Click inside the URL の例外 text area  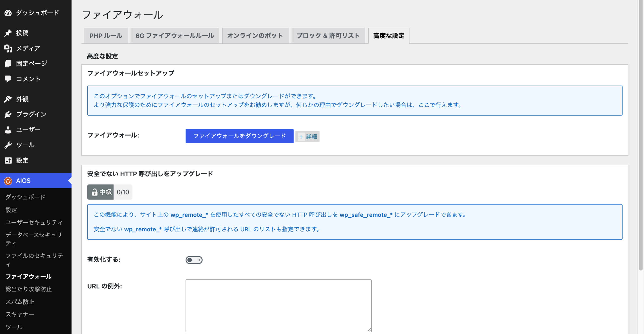click(x=278, y=306)
